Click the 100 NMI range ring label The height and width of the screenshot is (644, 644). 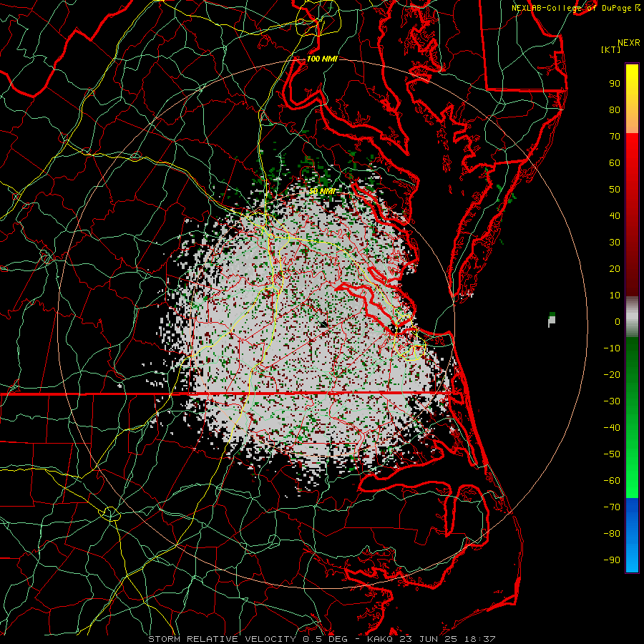click(322, 59)
